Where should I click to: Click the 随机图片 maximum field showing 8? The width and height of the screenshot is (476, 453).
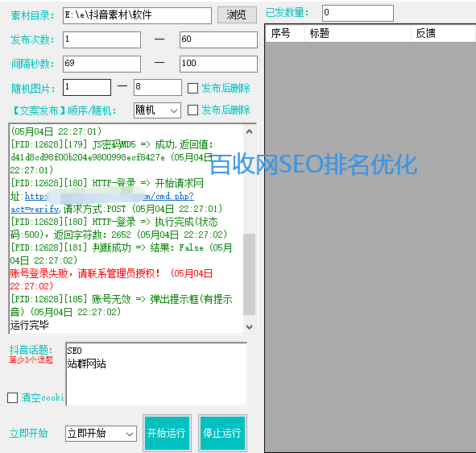[158, 88]
